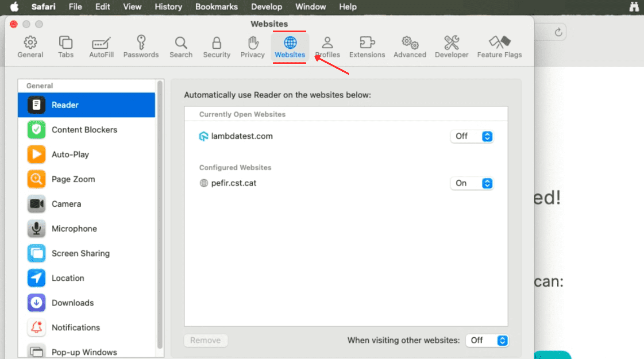The height and width of the screenshot is (359, 644).
Task: Open the Feature Flags pane
Action: (499, 47)
